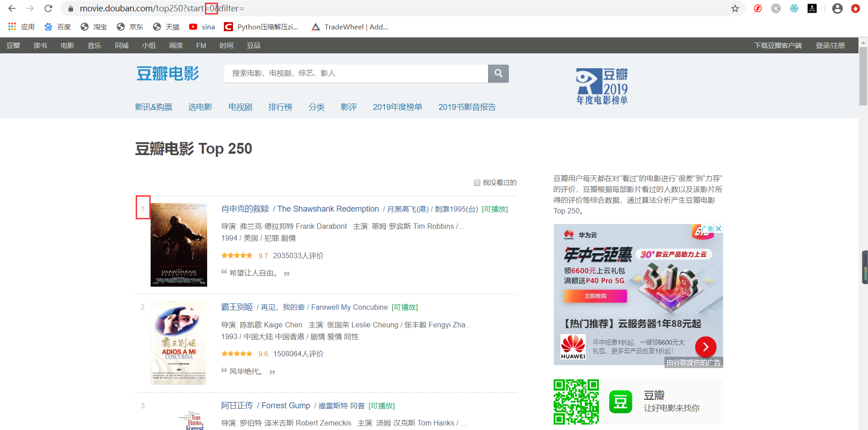Open the 天猫 bookmark
The height and width of the screenshot is (430, 868).
coord(166,27)
